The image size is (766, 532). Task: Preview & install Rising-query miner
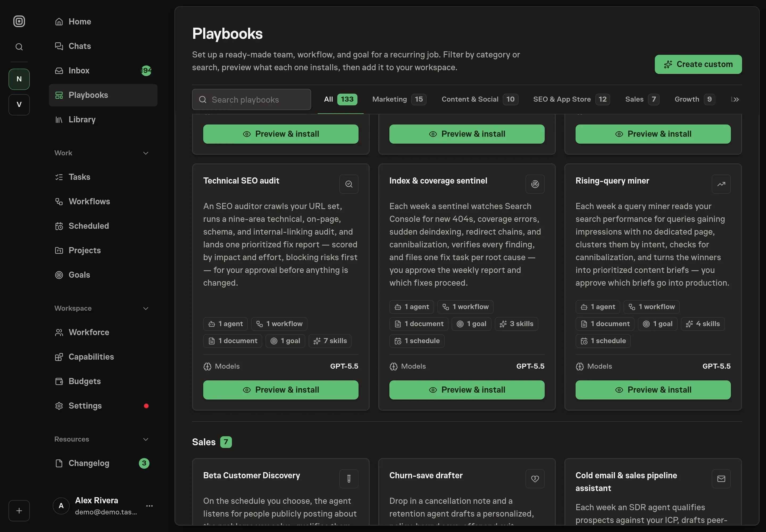pos(653,390)
